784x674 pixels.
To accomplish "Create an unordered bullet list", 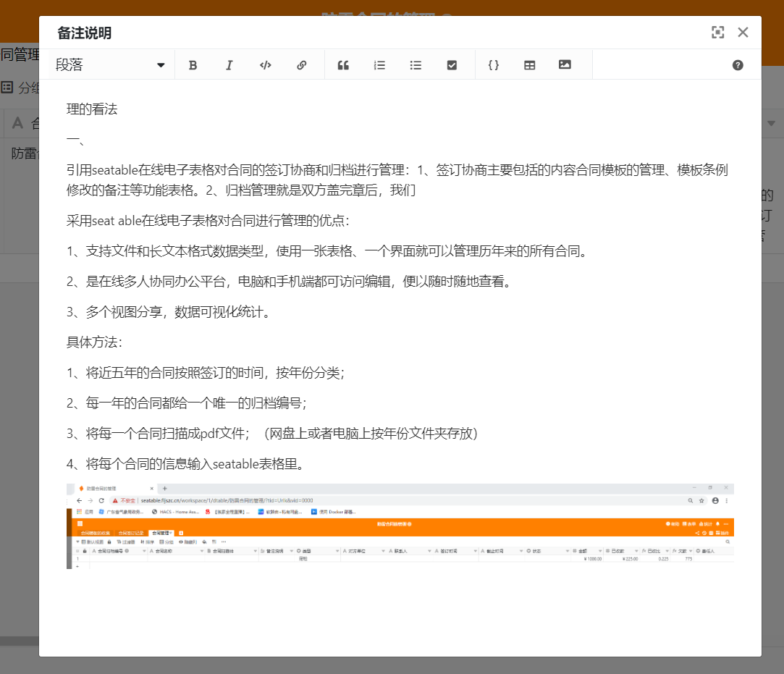I will 416,65.
